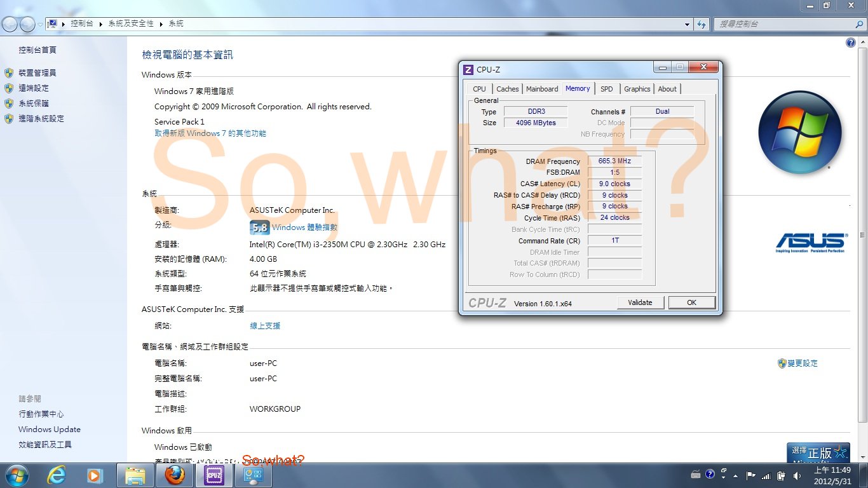Click the shield icon beside 遠端設定
Viewport: 868px width, 488px height.
9,88
